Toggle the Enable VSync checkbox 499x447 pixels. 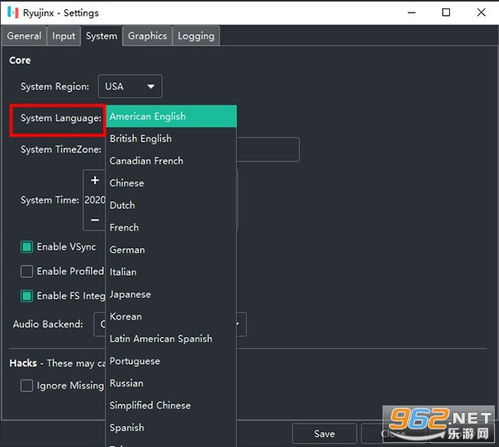click(x=27, y=247)
